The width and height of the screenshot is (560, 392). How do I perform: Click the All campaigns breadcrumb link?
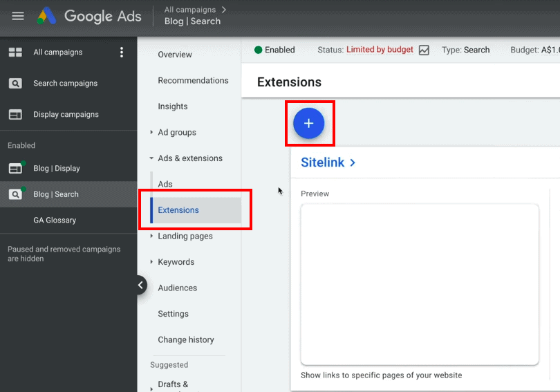click(x=189, y=10)
